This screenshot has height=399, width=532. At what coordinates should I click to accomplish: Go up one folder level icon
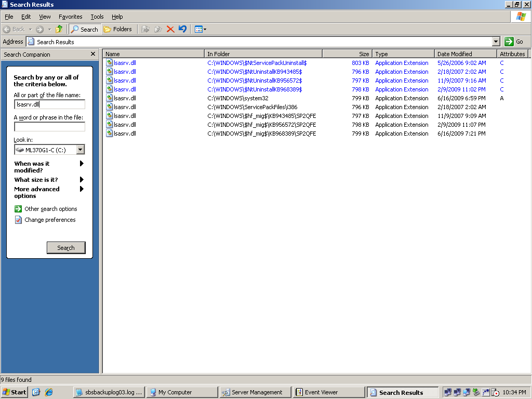[59, 29]
